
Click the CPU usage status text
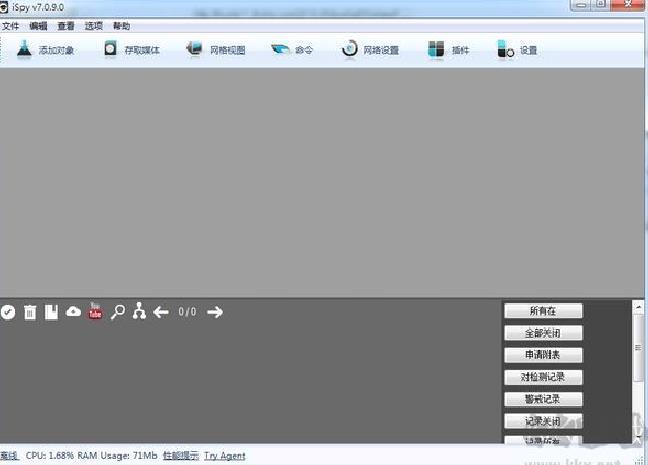tap(50, 456)
